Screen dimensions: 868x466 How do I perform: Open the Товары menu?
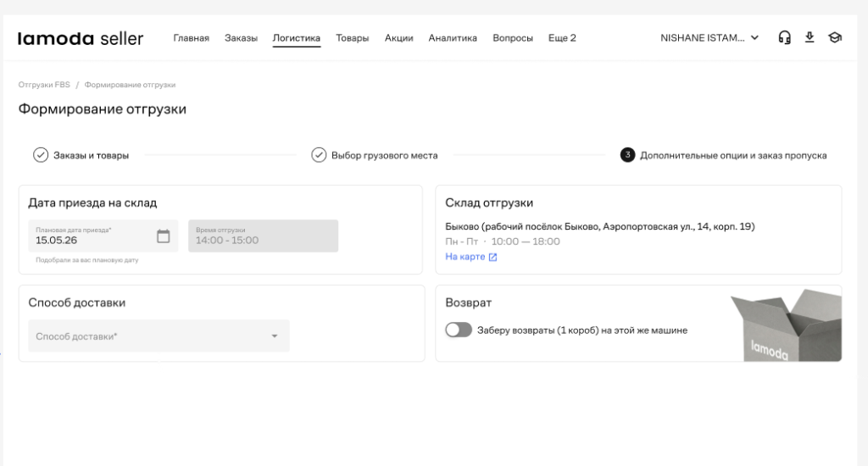click(x=352, y=37)
